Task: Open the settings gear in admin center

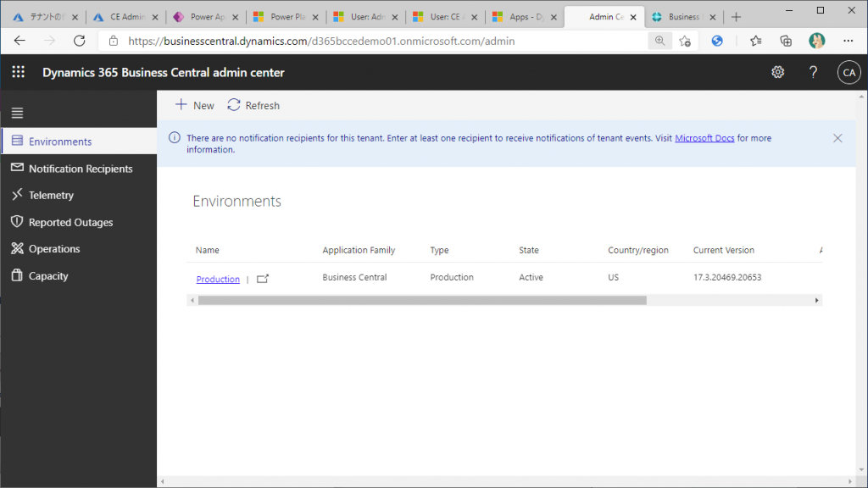Action: (778, 72)
